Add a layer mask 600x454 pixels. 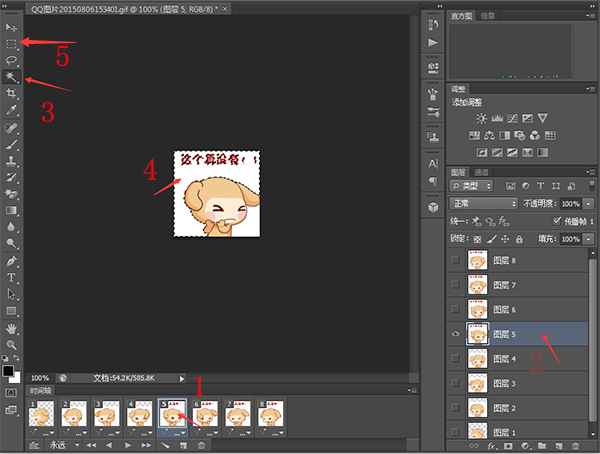click(508, 446)
